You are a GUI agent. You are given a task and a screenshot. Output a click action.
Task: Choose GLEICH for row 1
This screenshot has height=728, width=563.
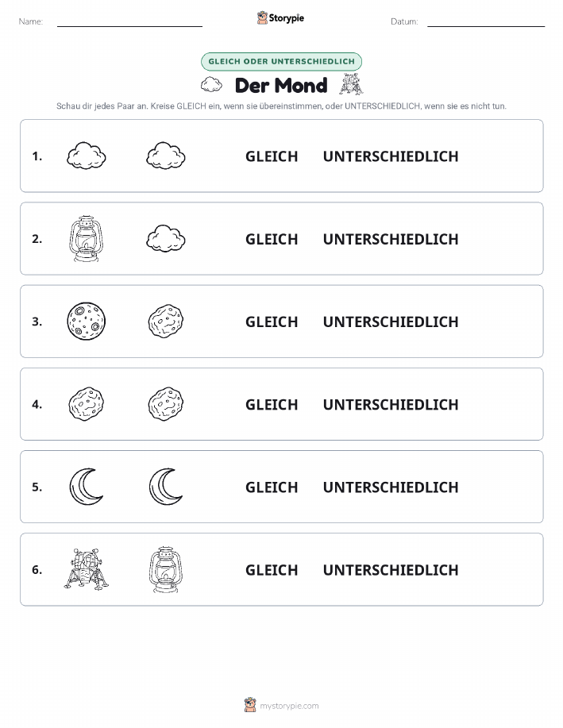[x=272, y=156]
